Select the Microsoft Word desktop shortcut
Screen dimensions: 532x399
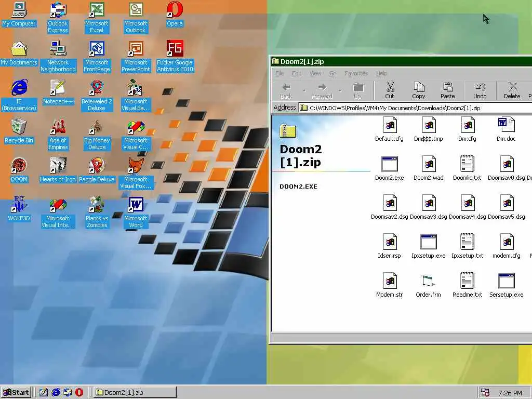click(x=136, y=212)
